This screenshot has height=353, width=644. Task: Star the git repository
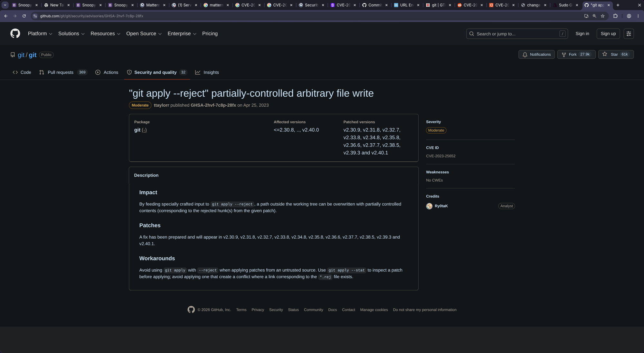click(616, 54)
